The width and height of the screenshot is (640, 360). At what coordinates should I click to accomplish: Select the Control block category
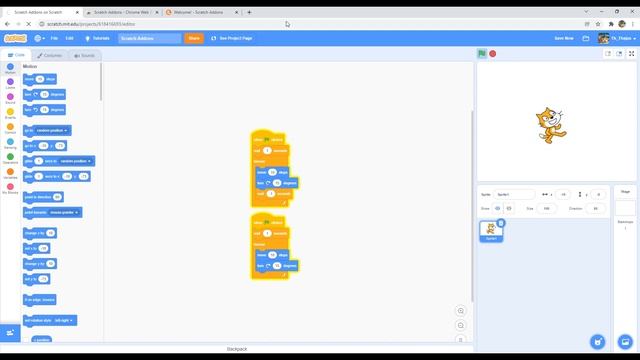point(10,129)
